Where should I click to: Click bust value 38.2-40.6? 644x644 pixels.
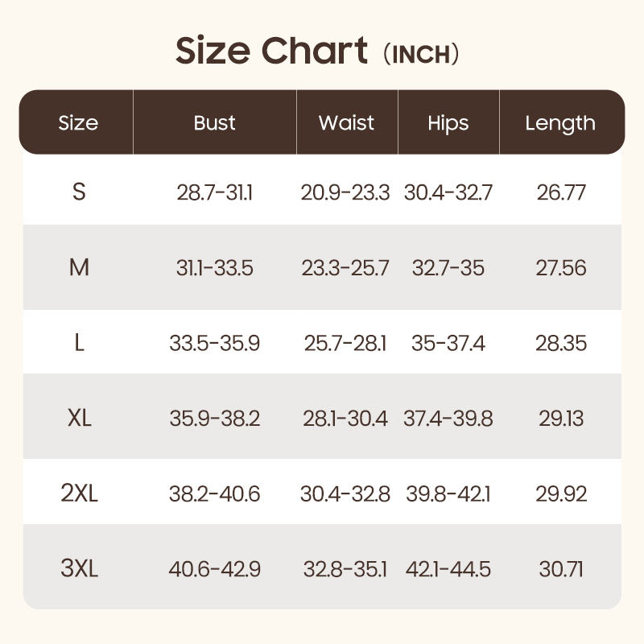point(214,493)
